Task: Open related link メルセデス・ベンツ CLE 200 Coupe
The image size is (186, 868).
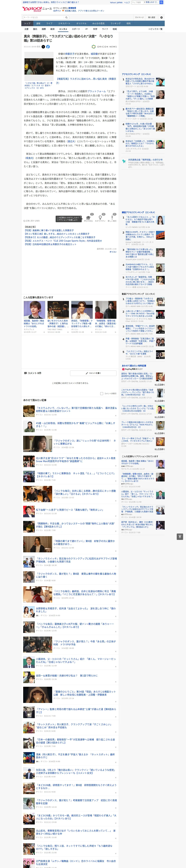Action: pos(63,241)
